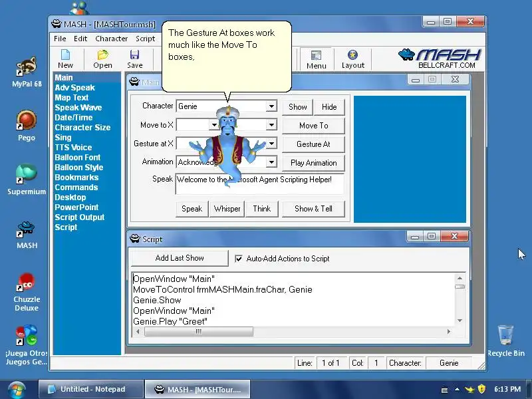Click the on-screen keyboard tray icon
This screenshot has width=532, height=399.
click(444, 390)
